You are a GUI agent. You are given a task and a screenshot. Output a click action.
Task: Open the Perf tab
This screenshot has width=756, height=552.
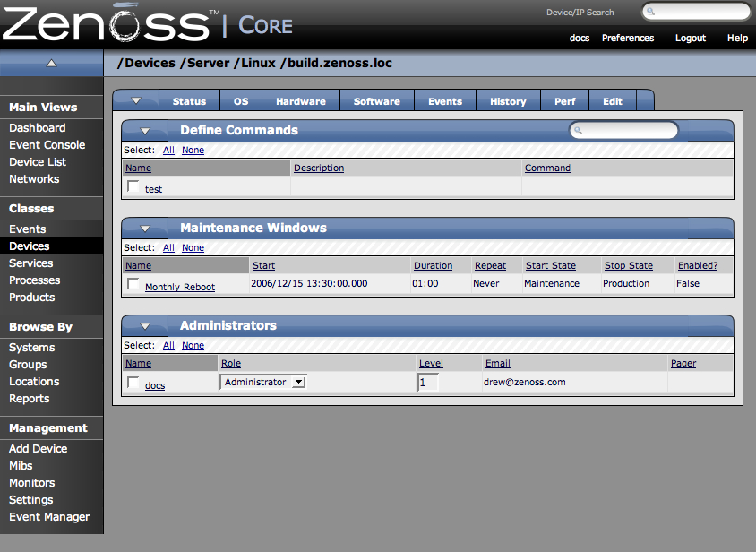(x=565, y=101)
